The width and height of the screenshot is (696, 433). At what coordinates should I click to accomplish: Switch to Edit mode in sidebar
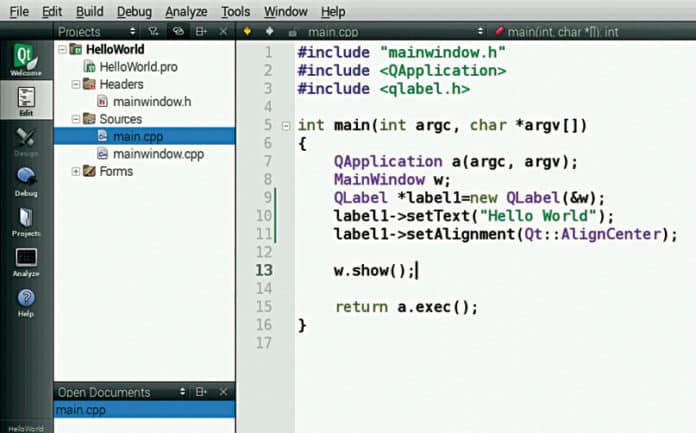26,103
